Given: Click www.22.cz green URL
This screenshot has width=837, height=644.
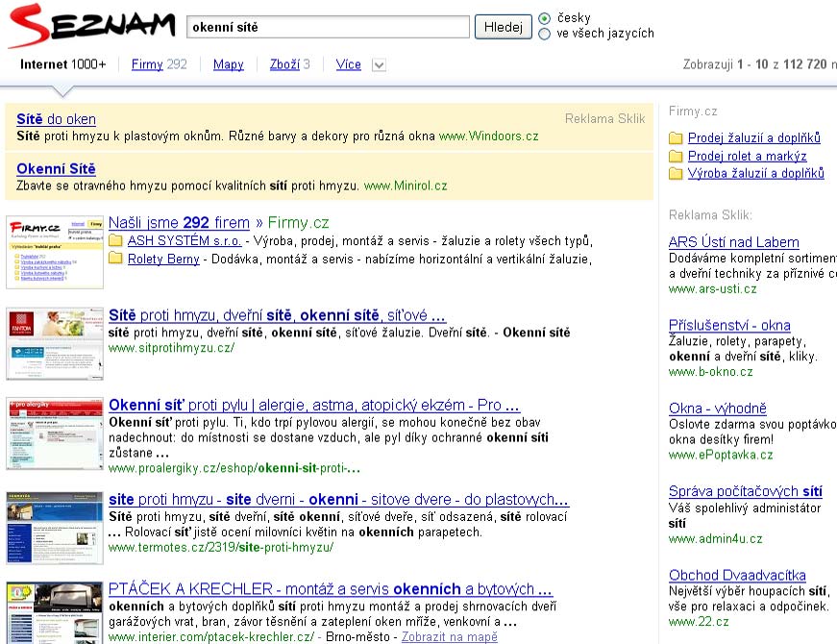Looking at the screenshot, I should 699,622.
